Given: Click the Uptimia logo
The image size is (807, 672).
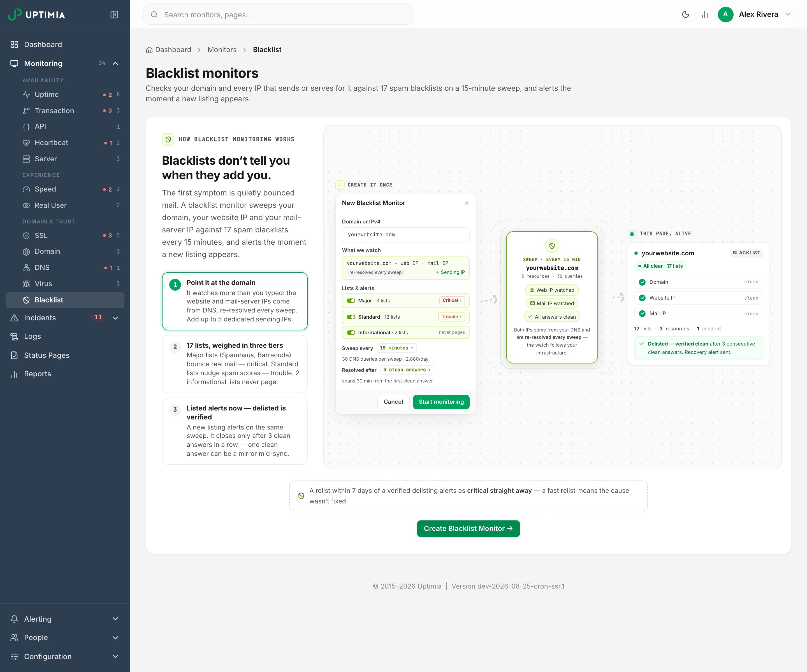Looking at the screenshot, I should tap(36, 15).
